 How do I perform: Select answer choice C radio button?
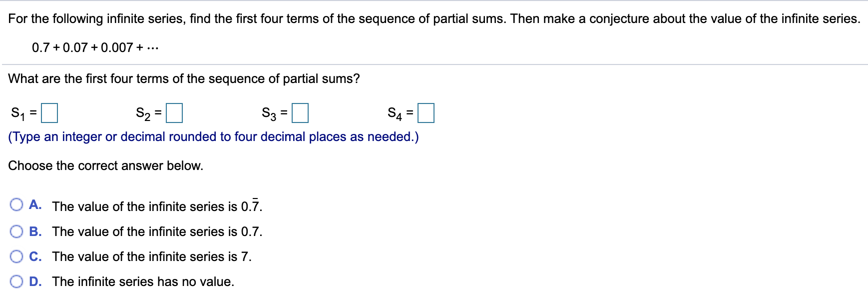(16, 256)
